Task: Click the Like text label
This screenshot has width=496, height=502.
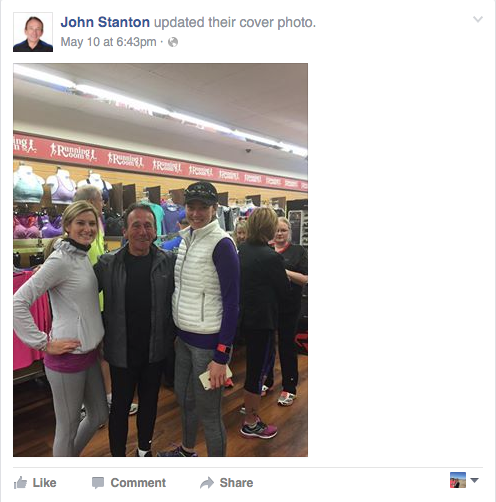Action: pyautogui.click(x=44, y=483)
